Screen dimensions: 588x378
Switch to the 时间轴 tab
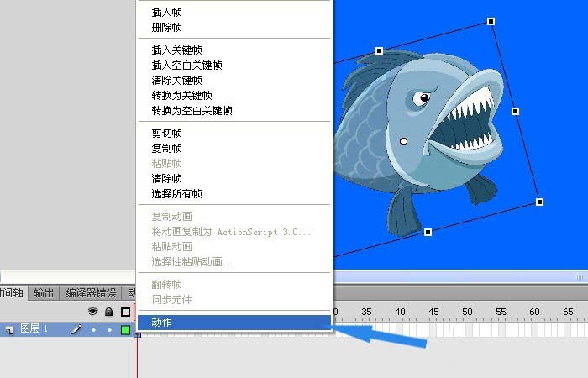click(13, 293)
